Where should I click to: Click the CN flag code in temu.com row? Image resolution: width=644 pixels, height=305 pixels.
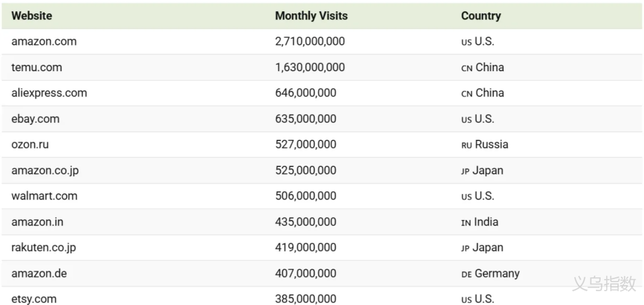click(466, 68)
